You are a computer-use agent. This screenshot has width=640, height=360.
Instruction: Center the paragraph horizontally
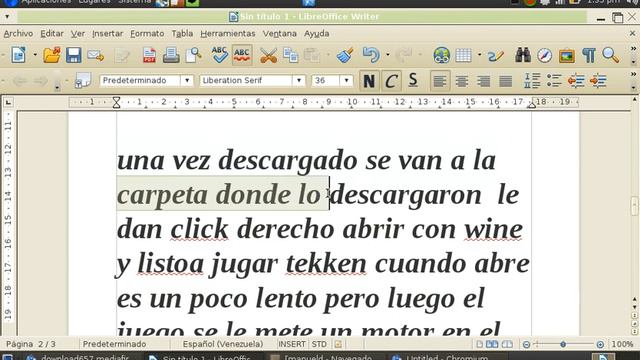coord(462,81)
